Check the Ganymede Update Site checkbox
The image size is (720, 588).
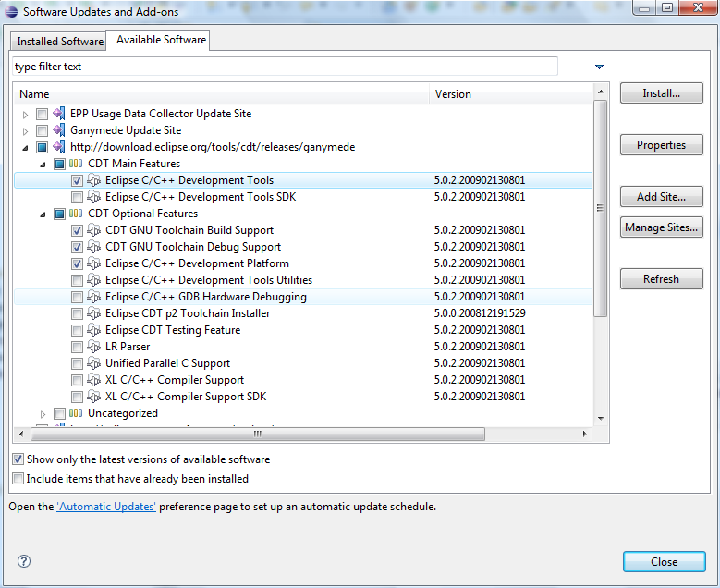pos(42,130)
